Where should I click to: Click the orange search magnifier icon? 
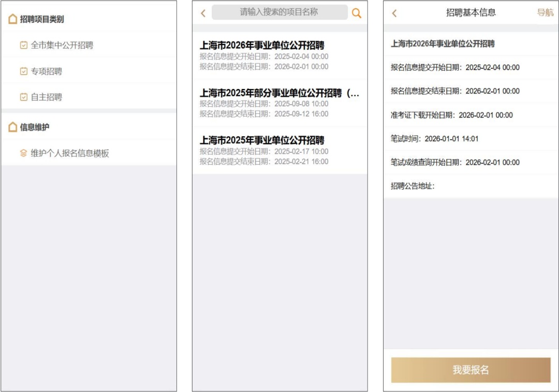point(357,13)
